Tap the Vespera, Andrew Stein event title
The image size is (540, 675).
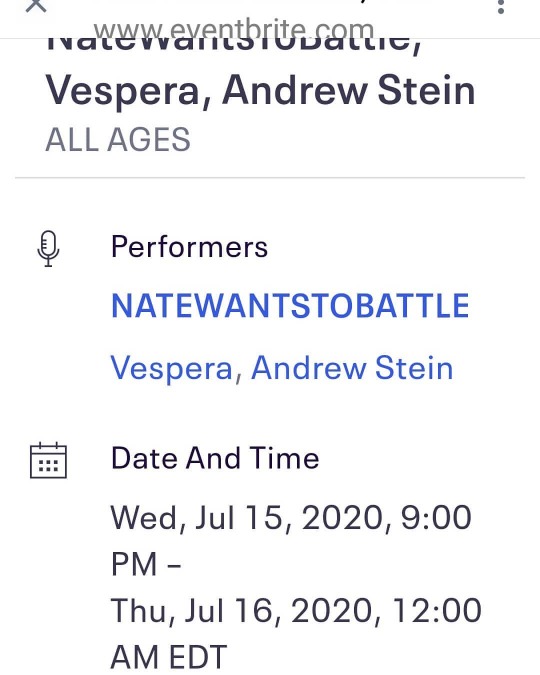click(261, 91)
